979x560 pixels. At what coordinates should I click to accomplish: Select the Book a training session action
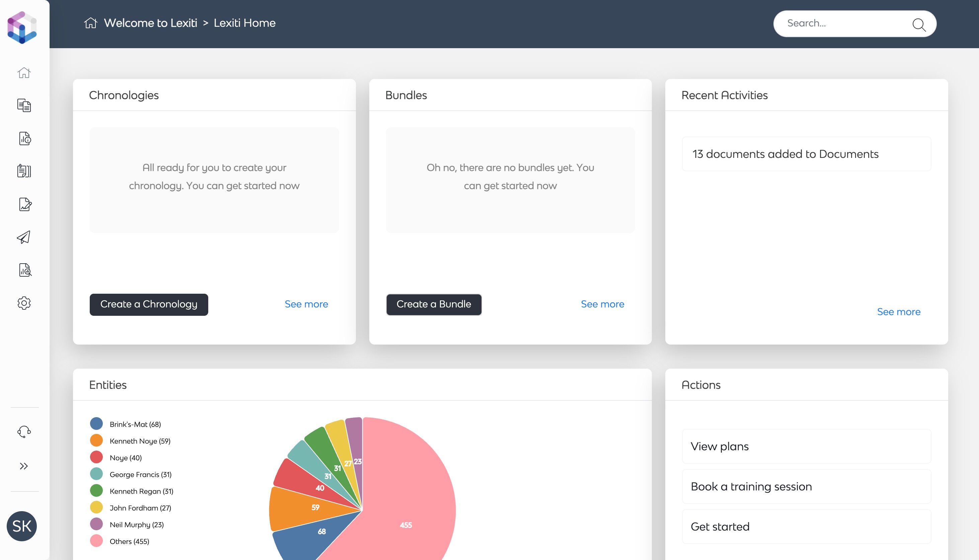(806, 486)
